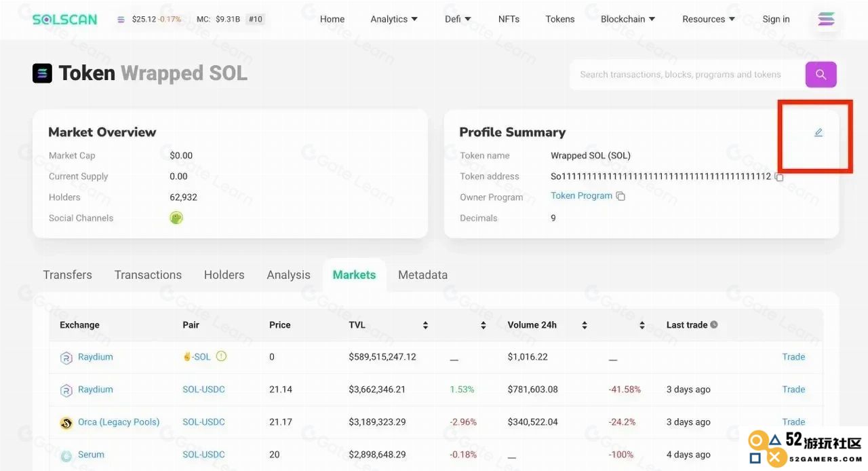Switch to the Analysis tab
Image resolution: width=868 pixels, height=471 pixels.
[x=289, y=275]
